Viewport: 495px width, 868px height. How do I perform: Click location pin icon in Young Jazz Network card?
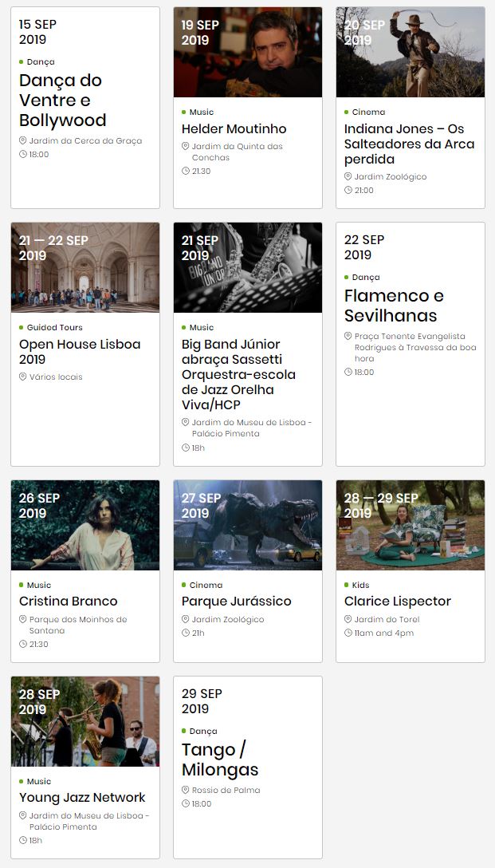click(x=22, y=815)
